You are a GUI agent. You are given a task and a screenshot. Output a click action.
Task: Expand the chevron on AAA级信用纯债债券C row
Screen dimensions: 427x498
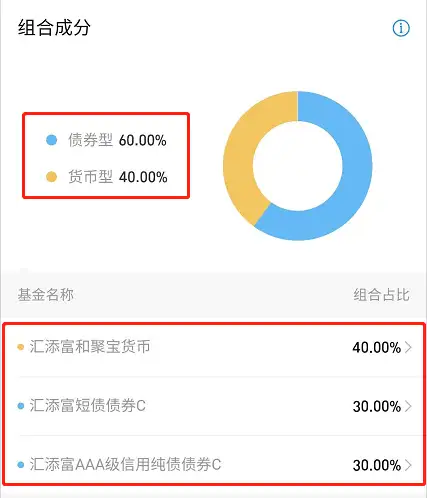coord(408,465)
